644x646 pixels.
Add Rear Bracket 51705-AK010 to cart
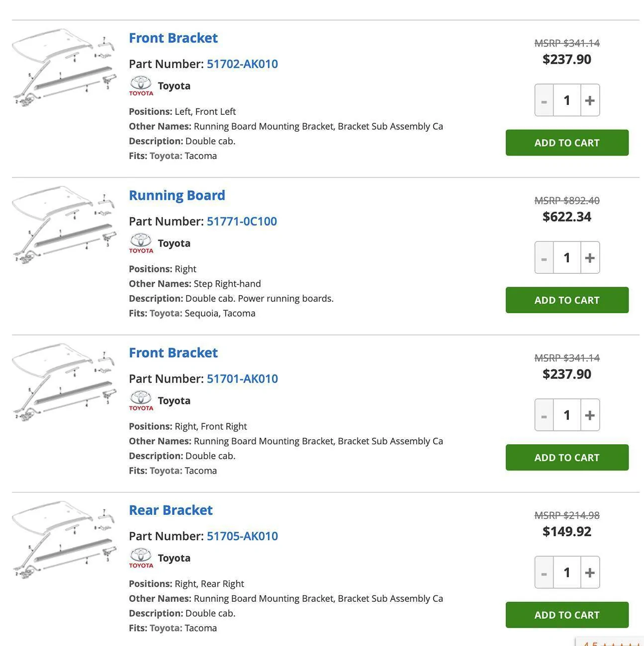[567, 615]
